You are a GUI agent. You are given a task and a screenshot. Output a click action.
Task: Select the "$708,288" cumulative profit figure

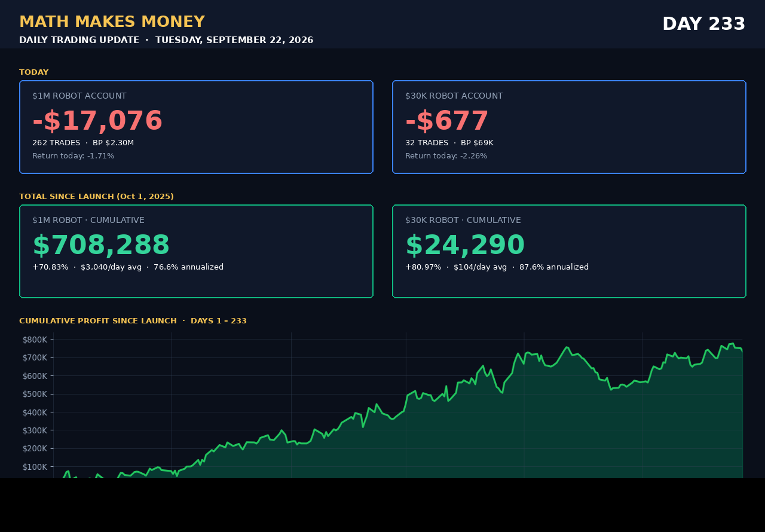(101, 246)
